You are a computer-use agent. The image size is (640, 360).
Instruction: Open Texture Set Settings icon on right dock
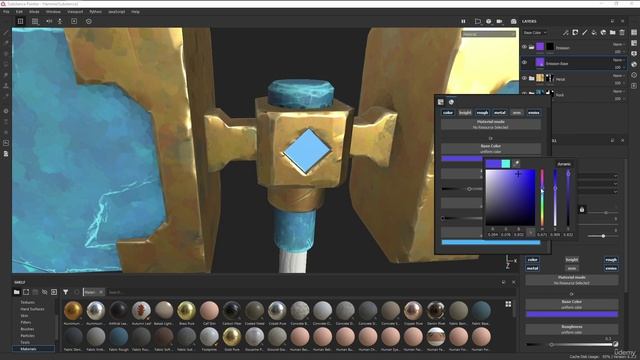pyautogui.click(x=634, y=43)
